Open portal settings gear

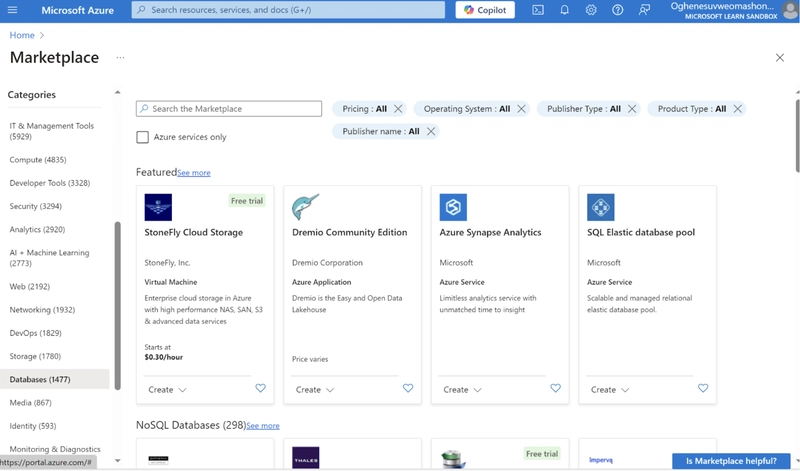pos(591,10)
